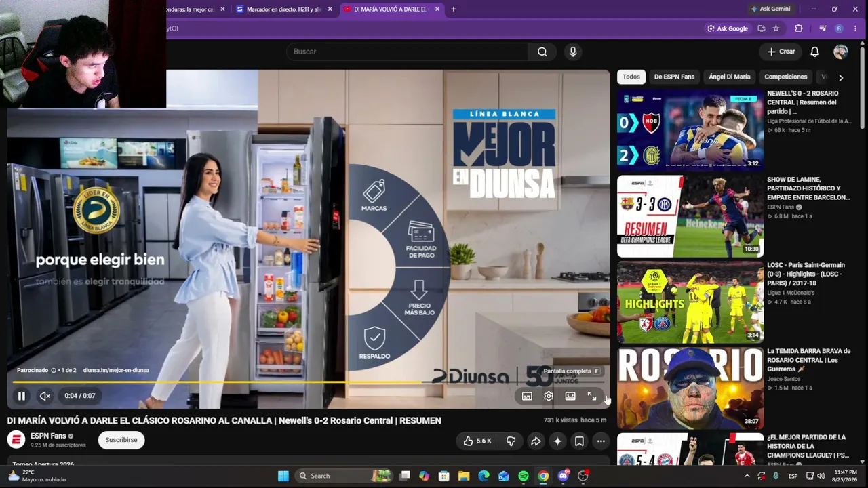The height and width of the screenshot is (488, 868).
Task: Open File Explorer from the taskbar
Action: [x=464, y=476]
